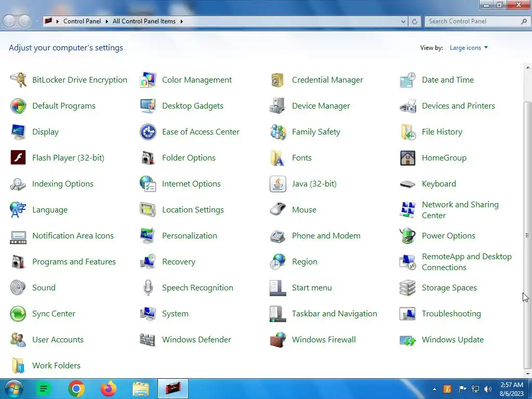
Task: Click the Windows Defender link
Action: 196,340
